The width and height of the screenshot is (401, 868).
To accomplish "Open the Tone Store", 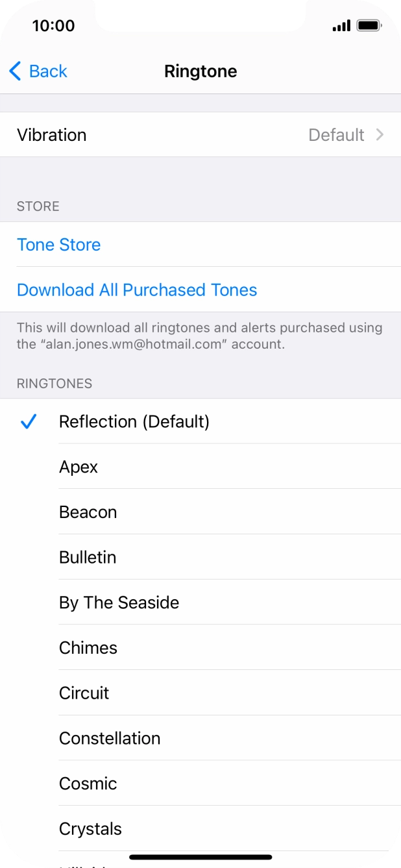I will (x=58, y=244).
